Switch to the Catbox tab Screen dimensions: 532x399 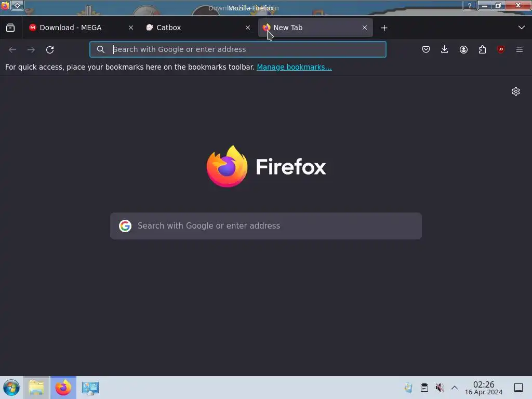click(198, 28)
